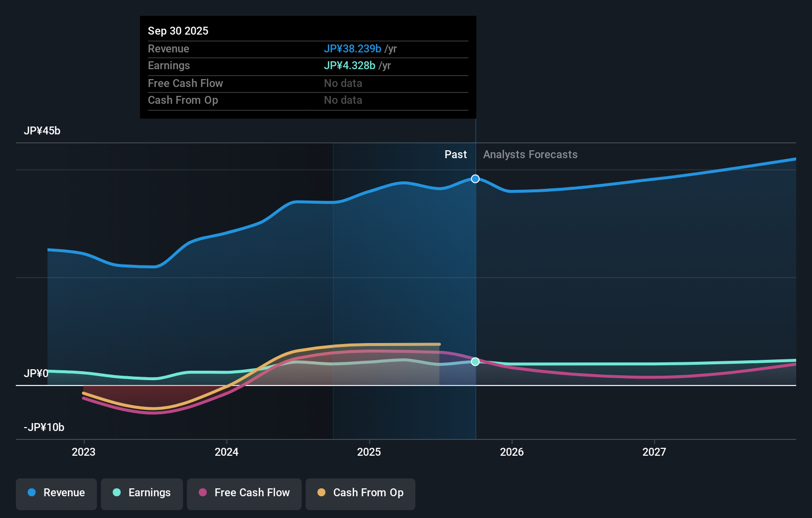
Task: Switch to the Analysts Forecasts section
Action: click(530, 154)
